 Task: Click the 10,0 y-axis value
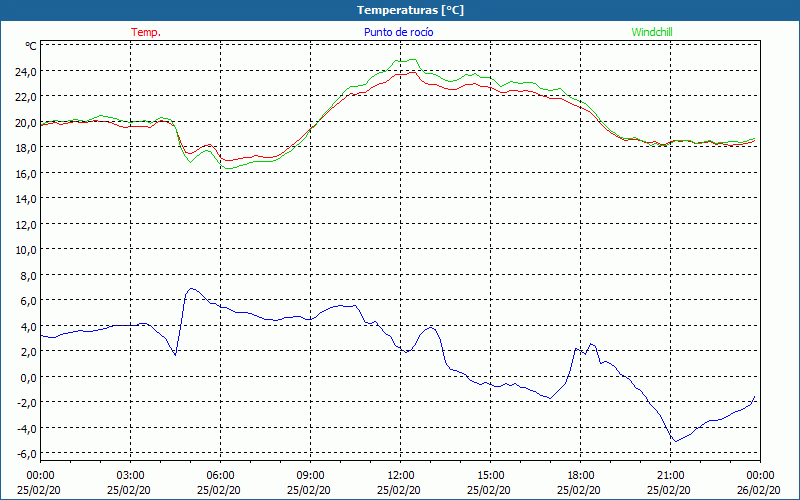(x=26, y=250)
